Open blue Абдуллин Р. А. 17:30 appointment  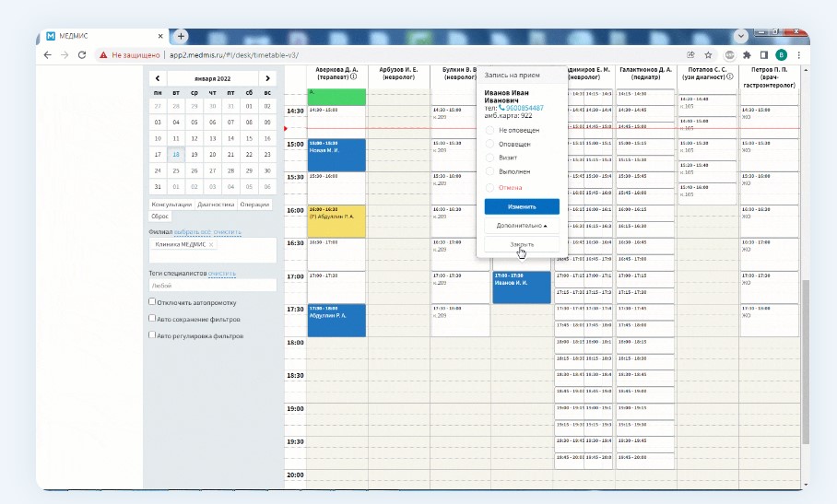pos(336,321)
